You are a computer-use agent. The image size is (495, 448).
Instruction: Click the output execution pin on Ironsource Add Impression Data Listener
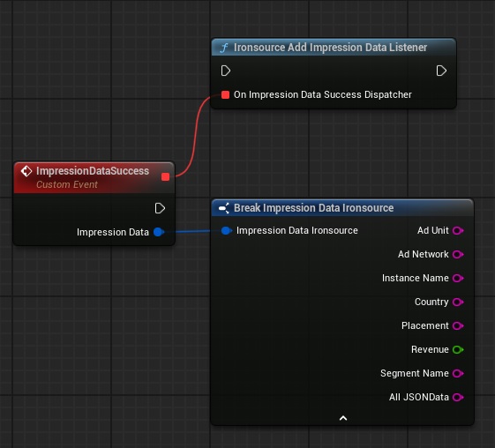(441, 71)
